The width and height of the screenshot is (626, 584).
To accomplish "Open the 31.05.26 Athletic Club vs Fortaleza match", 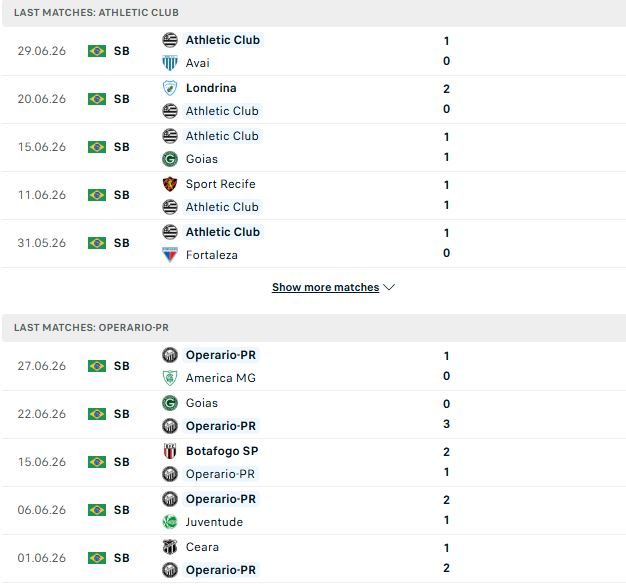I will (313, 243).
